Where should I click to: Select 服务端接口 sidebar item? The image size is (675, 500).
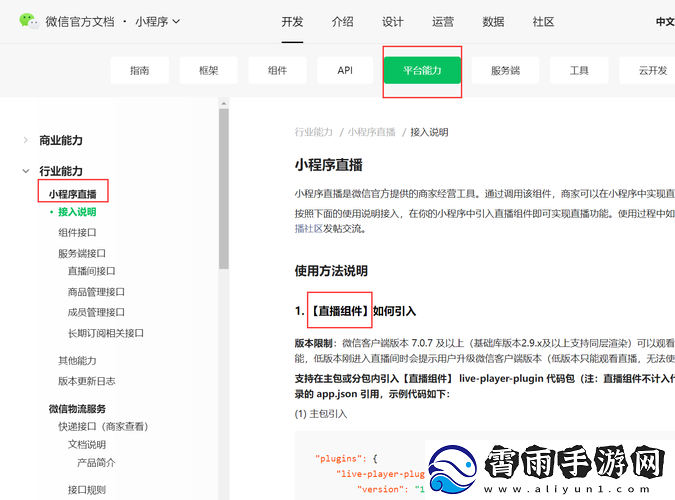82,253
